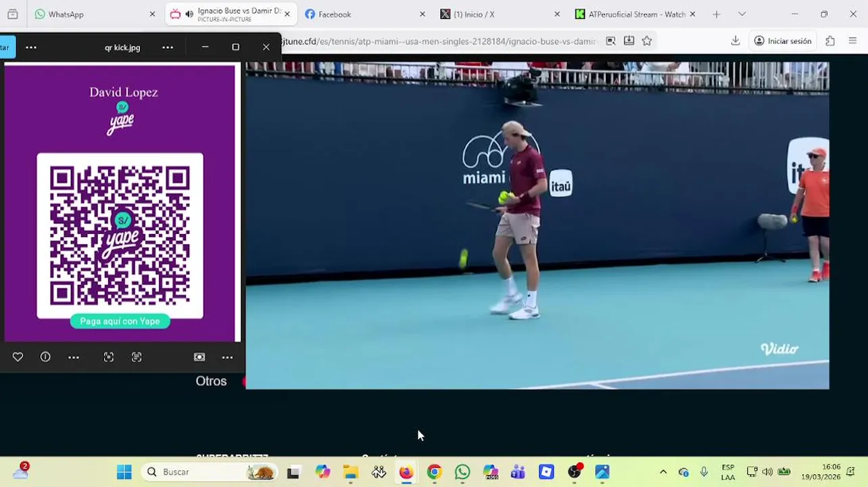Click the microphone tray icon
The image size is (868, 487).
(x=704, y=472)
